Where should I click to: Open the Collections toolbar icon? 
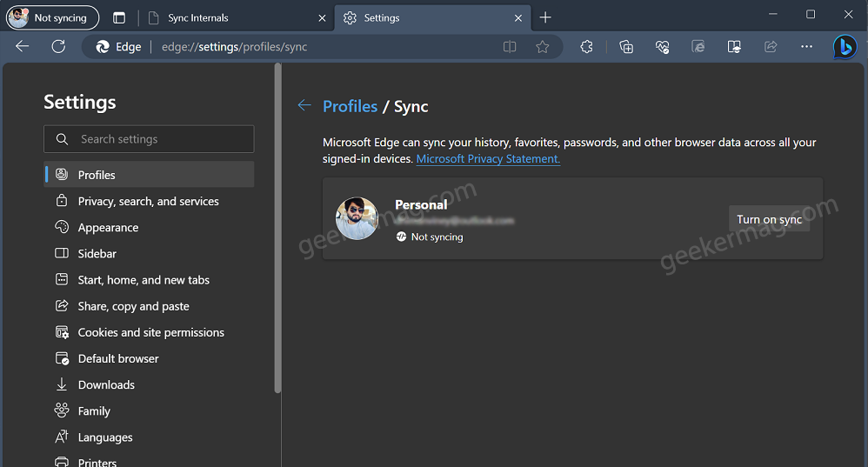(x=626, y=47)
